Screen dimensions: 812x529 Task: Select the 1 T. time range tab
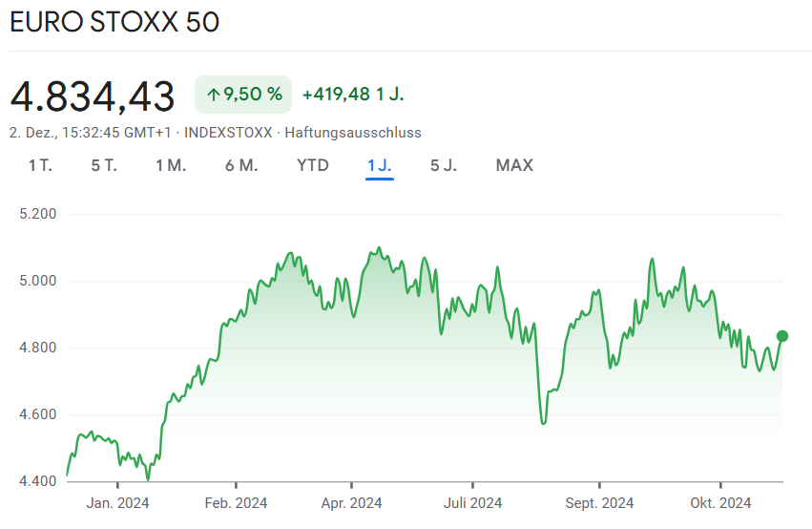coord(40,166)
